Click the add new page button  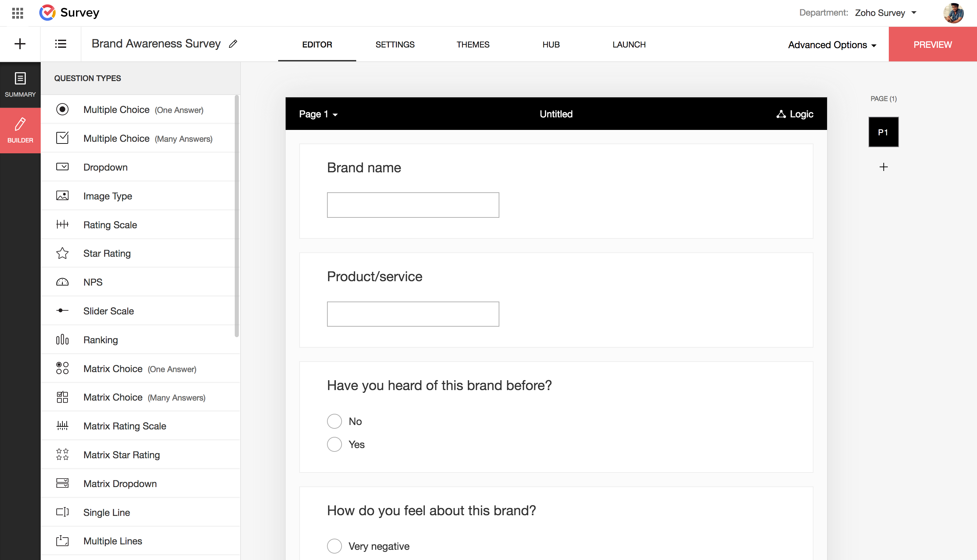click(x=883, y=166)
